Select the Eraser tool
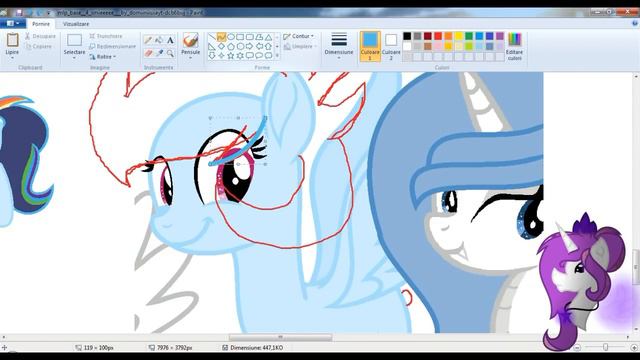 149,53
